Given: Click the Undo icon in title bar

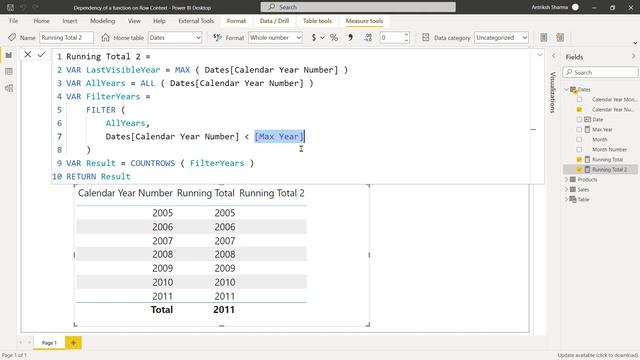Looking at the screenshot, I should pyautogui.click(x=23, y=7).
